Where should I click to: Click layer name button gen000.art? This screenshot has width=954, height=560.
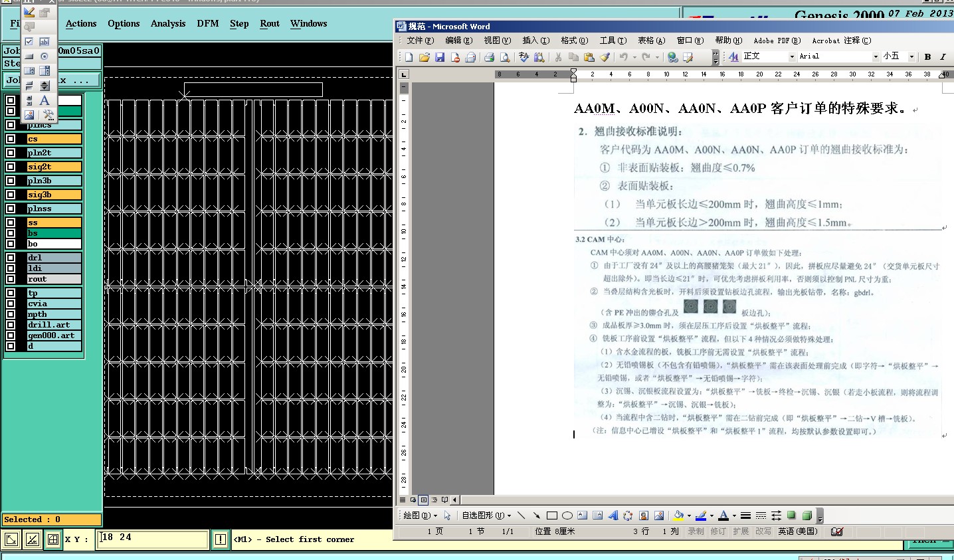54,335
